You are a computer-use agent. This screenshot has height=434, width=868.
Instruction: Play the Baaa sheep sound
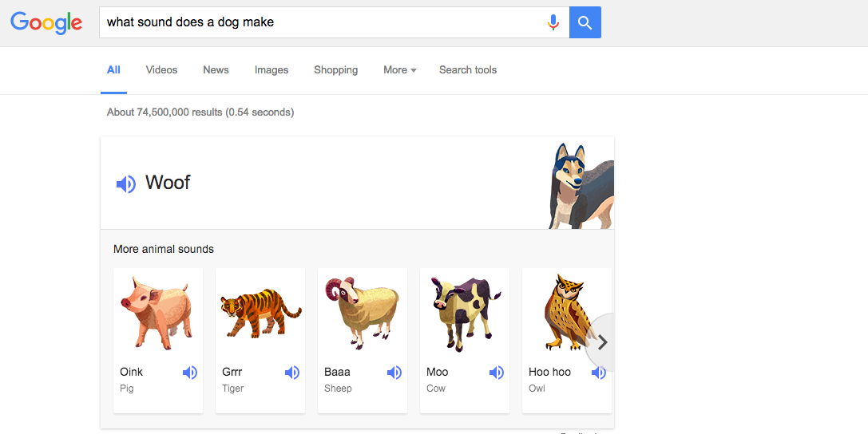[394, 373]
